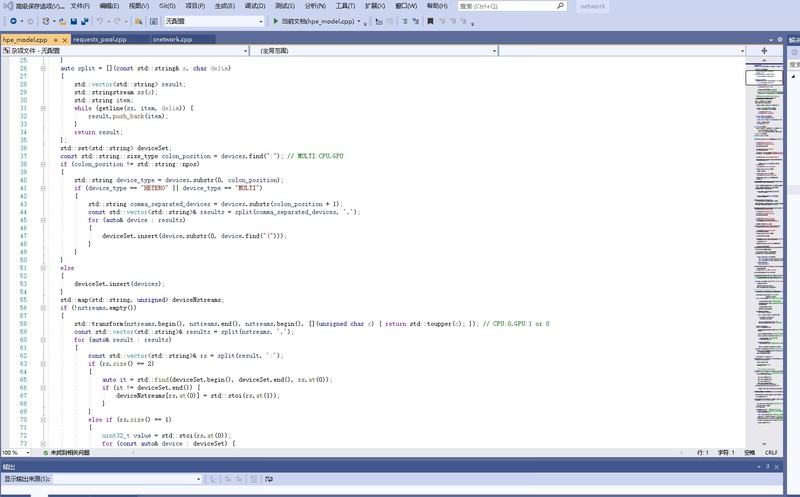Open the View (视图) menu
Screen dimensions: 800x497
click(139, 6)
